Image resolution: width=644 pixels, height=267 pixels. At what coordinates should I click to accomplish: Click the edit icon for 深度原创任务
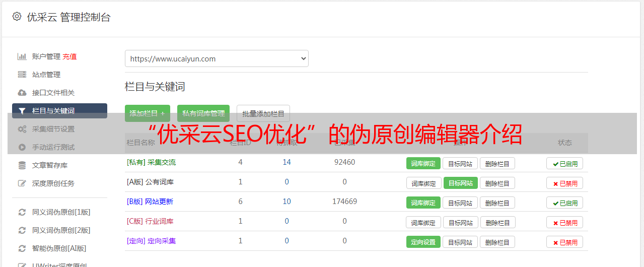(22, 183)
